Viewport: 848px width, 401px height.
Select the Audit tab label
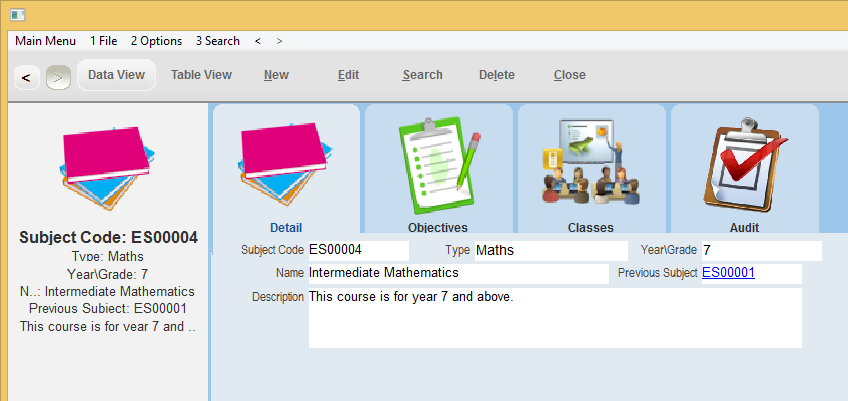[745, 228]
